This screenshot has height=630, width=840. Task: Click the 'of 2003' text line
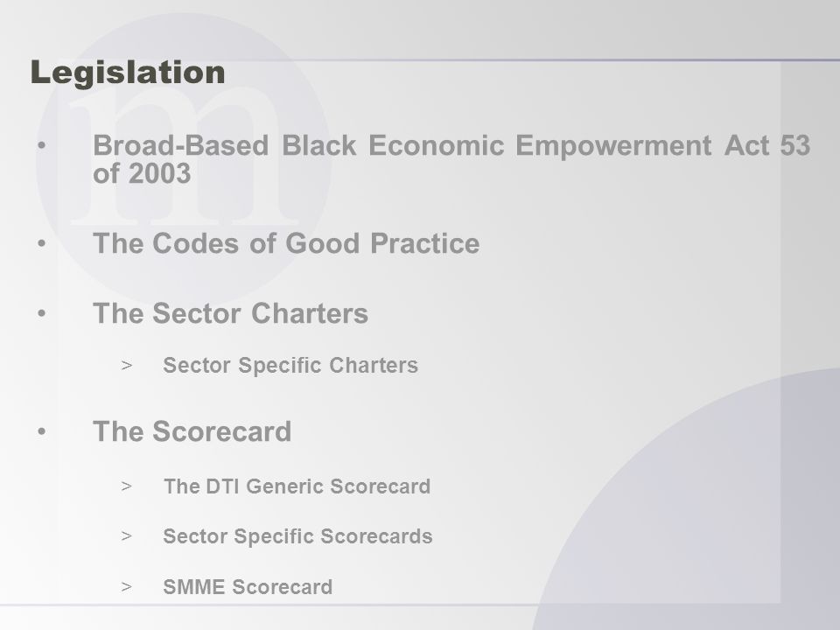[142, 173]
